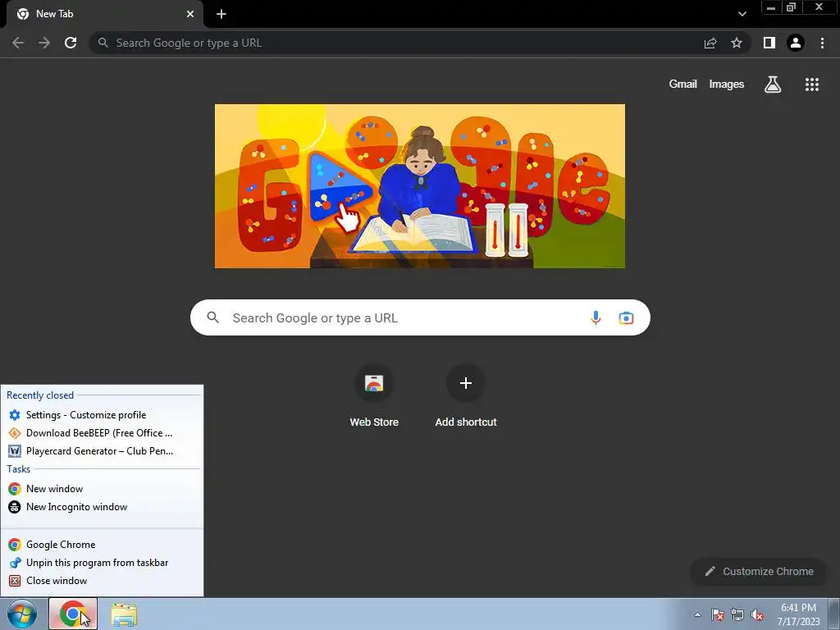Open the Windows Start button
This screenshot has height=630, width=840.
(x=22, y=614)
